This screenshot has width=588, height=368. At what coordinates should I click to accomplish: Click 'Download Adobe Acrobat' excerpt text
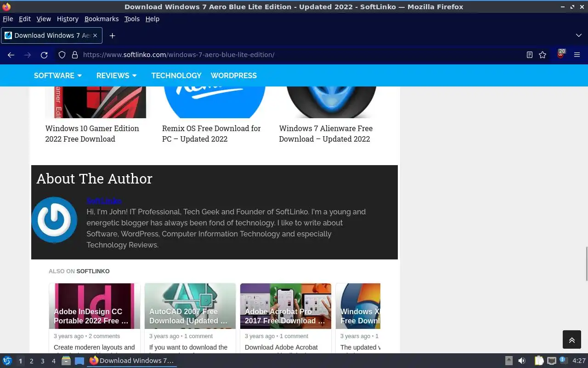pyautogui.click(x=281, y=347)
